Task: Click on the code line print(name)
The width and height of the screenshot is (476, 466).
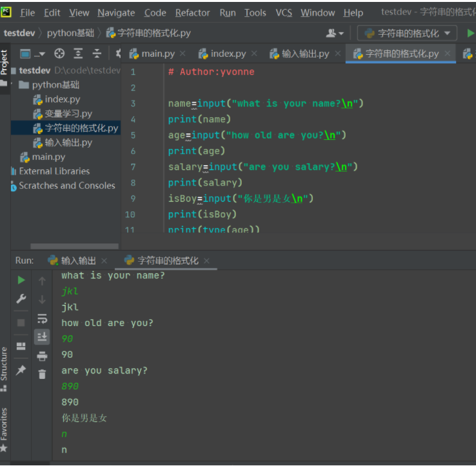Action: point(199,119)
